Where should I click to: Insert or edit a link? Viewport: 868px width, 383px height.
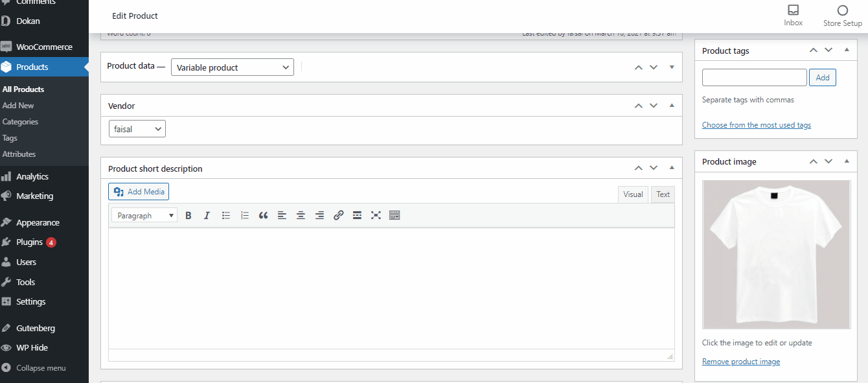click(338, 215)
